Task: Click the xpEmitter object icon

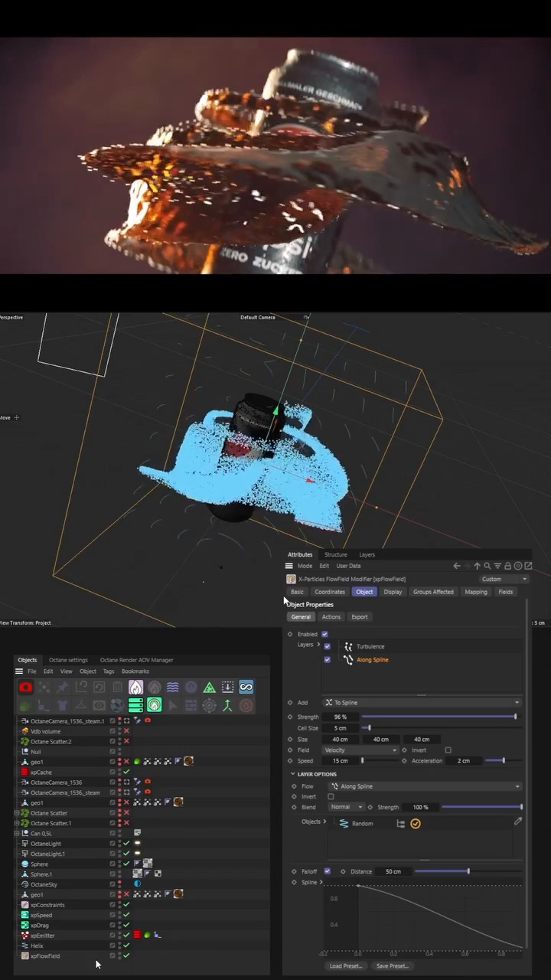Action: pyautogui.click(x=24, y=936)
